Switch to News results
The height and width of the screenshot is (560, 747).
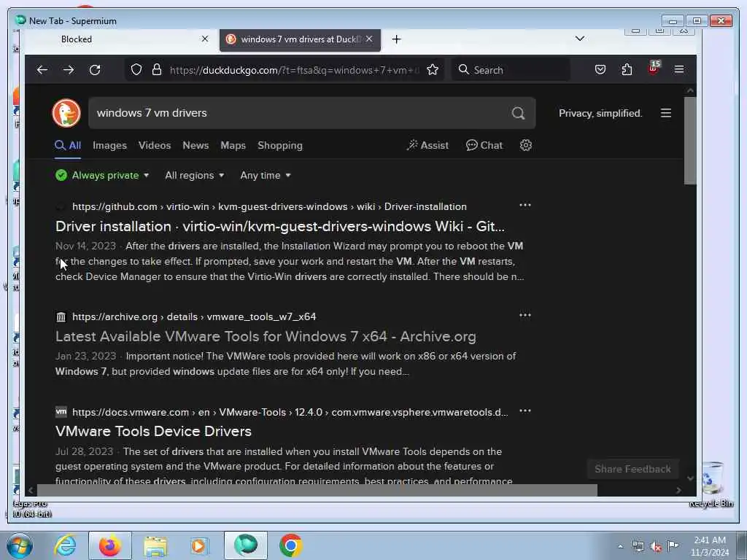click(196, 145)
